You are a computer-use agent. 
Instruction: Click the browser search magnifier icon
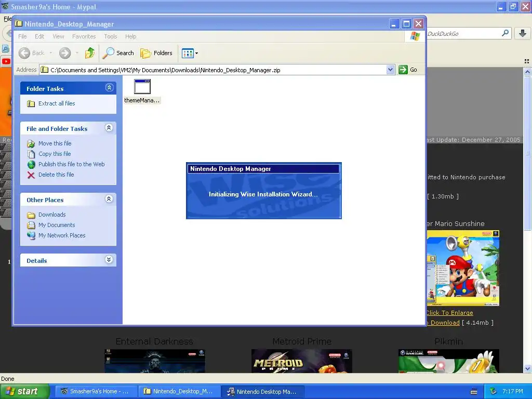(x=505, y=33)
